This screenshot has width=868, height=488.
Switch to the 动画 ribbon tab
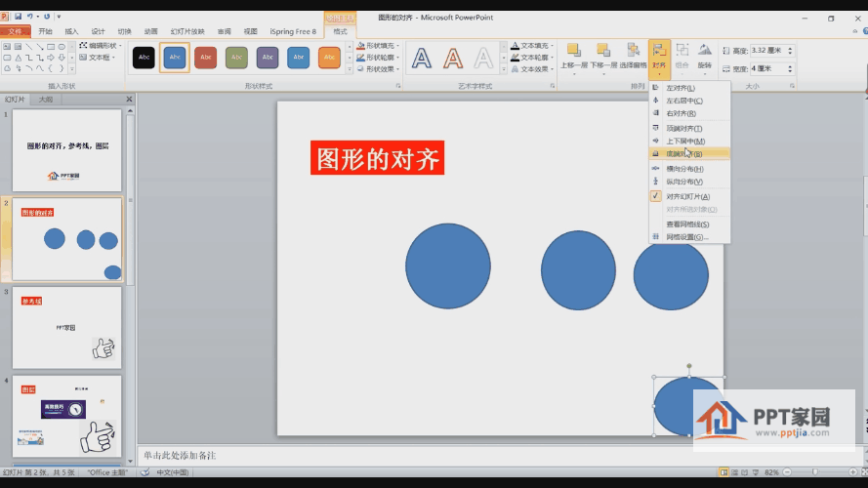[150, 31]
